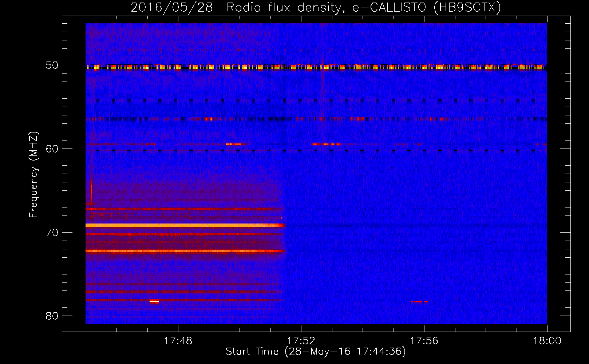
Task: Click the 'Frequency (MHZ)' axis title
Action: (x=33, y=175)
